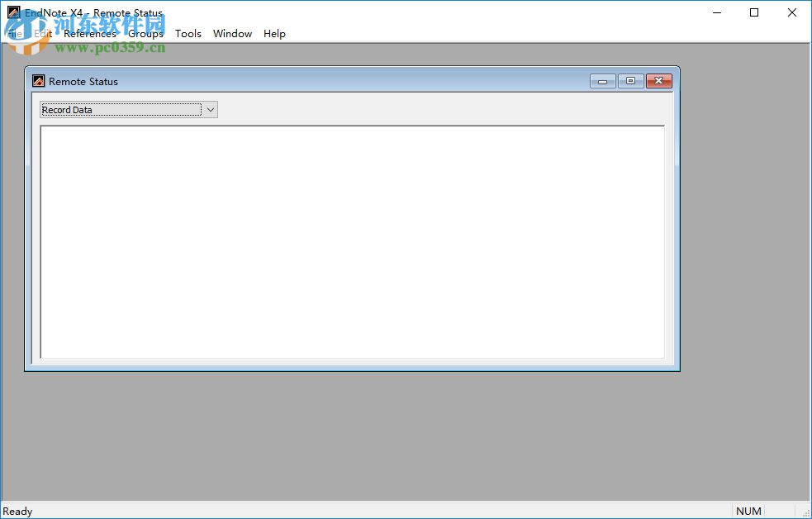Open the Tools menu
Screen dimensions: 812x519
click(188, 34)
